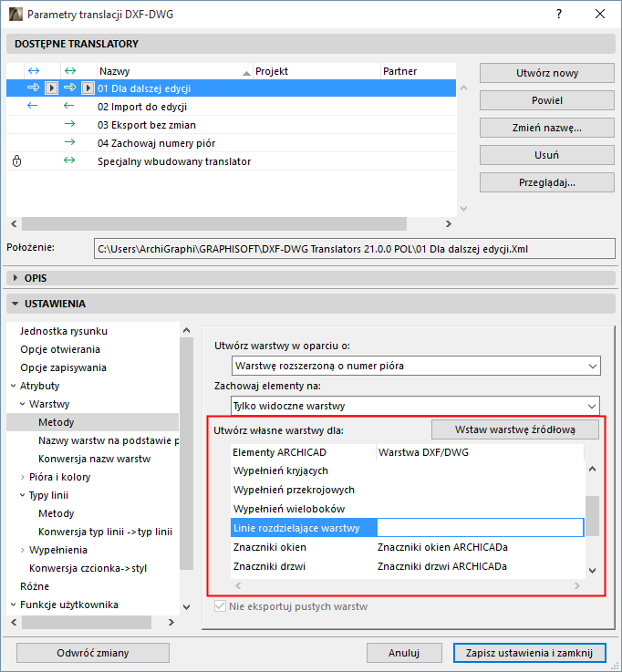Select 'Opcje zapisywania' in settings tree
622x672 pixels.
(63, 367)
